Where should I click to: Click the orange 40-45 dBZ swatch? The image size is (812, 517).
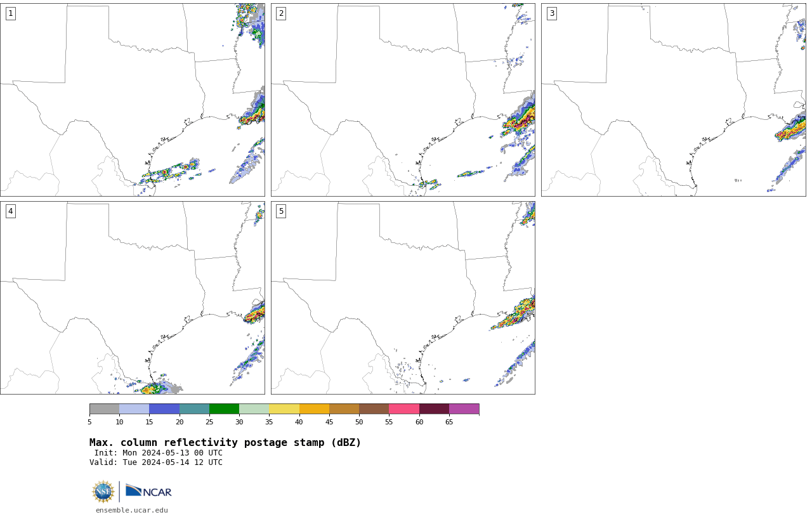[x=314, y=409]
